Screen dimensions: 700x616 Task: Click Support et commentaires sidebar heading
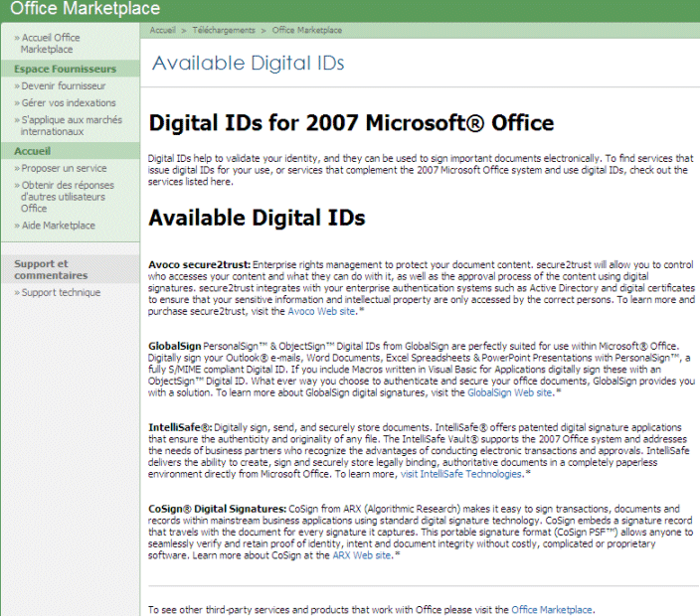pos(51,269)
